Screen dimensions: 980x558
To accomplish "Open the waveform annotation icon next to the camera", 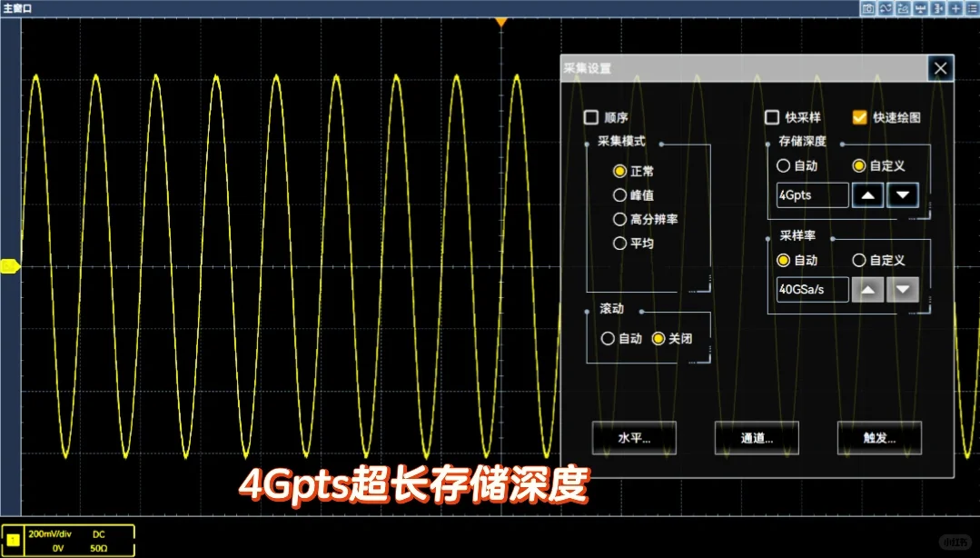I will [902, 8].
